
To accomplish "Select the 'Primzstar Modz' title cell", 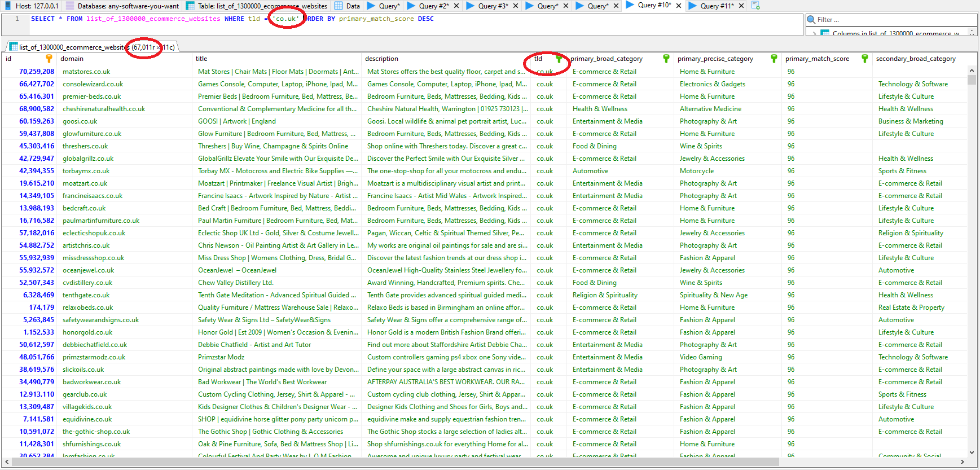I will [x=277, y=357].
